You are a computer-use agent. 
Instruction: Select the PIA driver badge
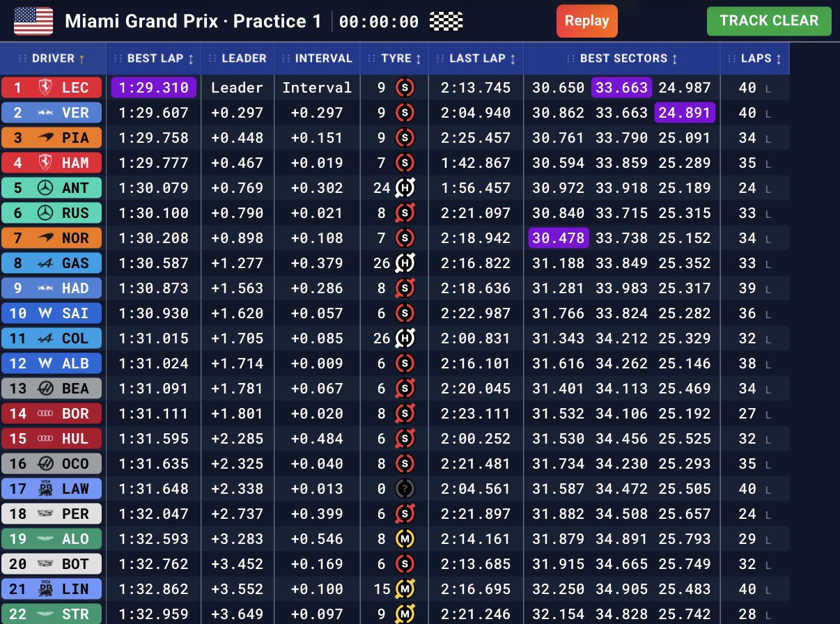coord(52,138)
